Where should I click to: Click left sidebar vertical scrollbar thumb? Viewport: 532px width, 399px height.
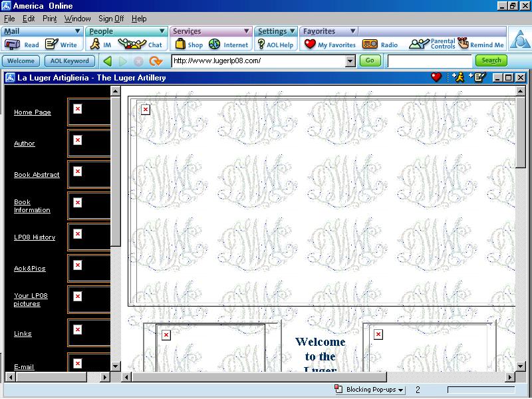(x=116, y=172)
